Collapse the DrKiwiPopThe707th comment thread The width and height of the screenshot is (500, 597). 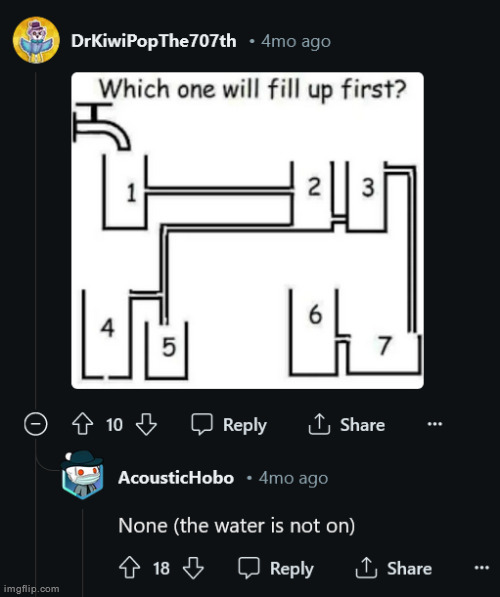pyautogui.click(x=36, y=424)
